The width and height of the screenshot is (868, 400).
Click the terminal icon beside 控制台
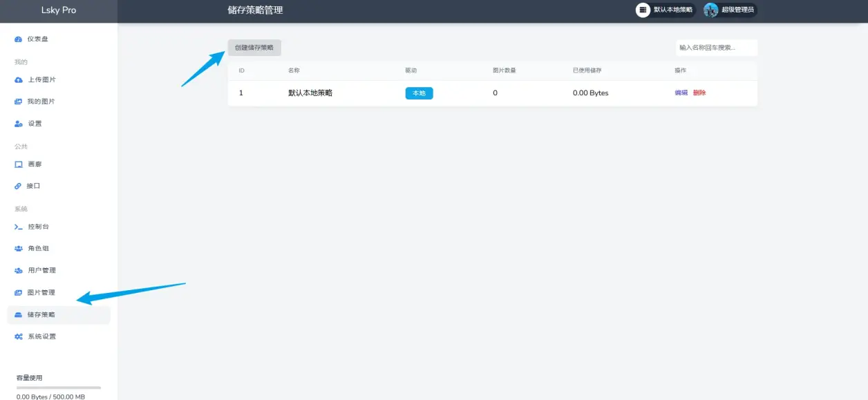pos(19,227)
